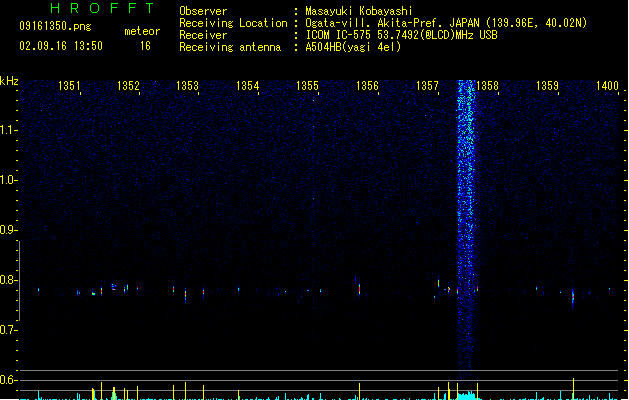Click the tall yellow power spike after 1359

tap(573, 388)
